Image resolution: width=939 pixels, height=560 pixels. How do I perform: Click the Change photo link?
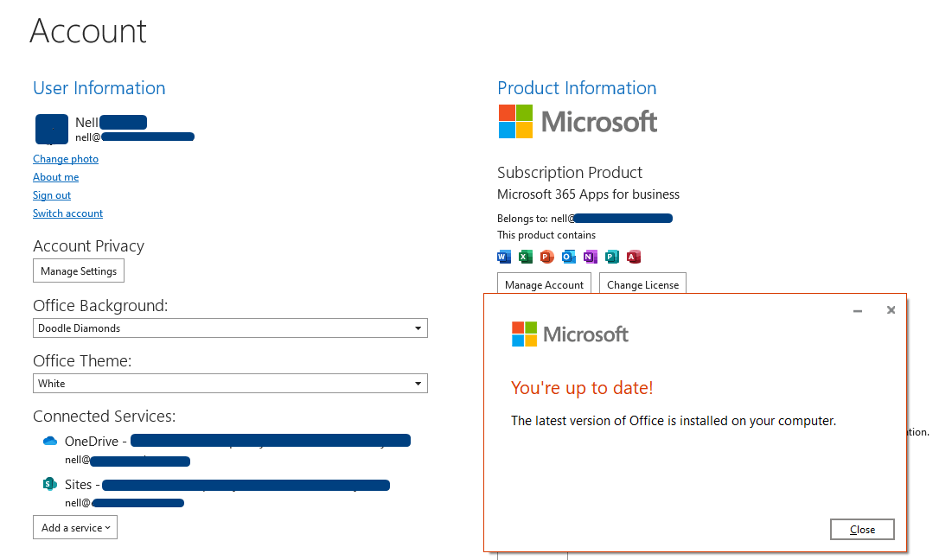65,159
